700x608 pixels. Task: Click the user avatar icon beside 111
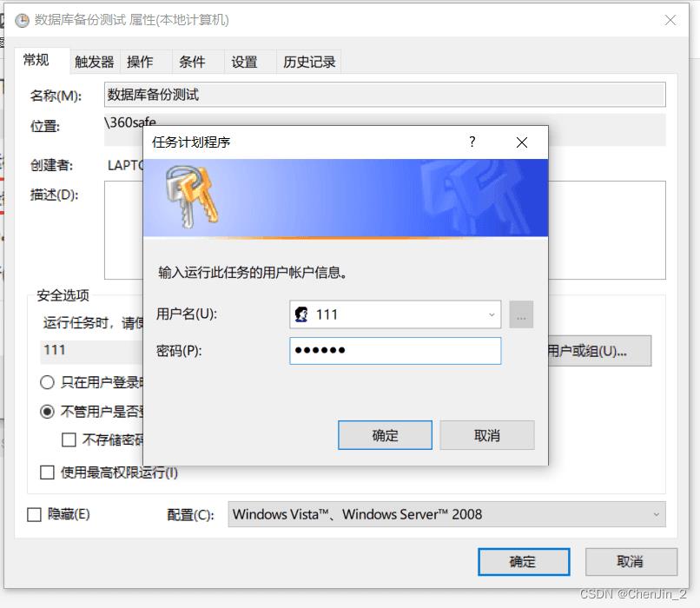coord(301,314)
